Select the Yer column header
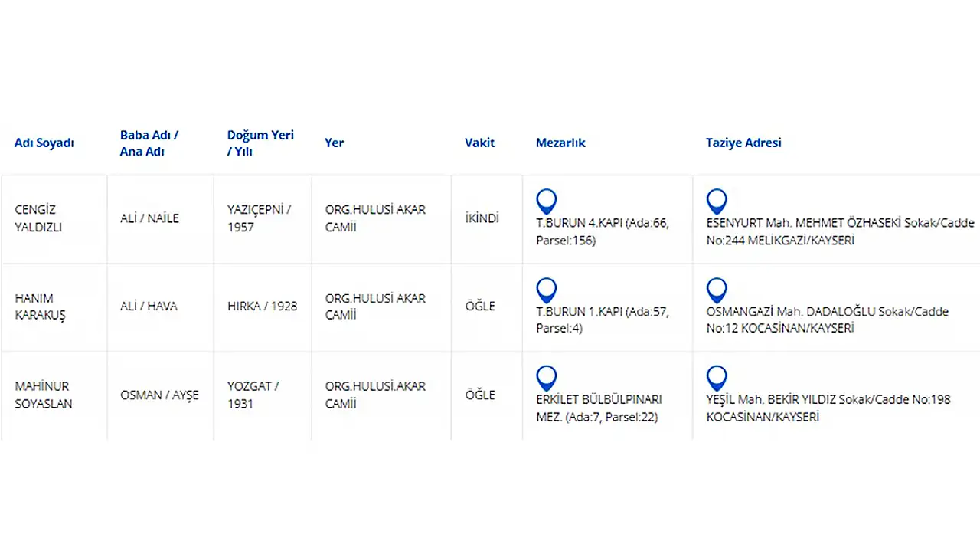Screen dimensions: 980x554 coord(334,143)
